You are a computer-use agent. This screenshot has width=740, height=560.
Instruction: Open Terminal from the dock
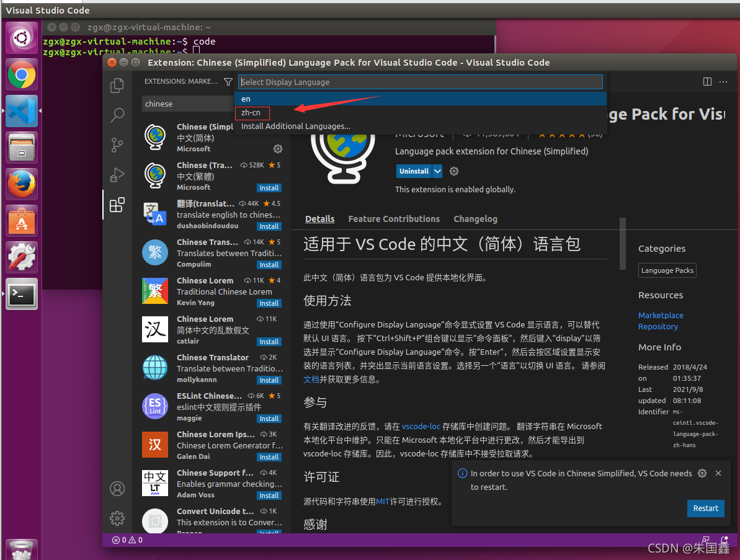[x=22, y=294]
